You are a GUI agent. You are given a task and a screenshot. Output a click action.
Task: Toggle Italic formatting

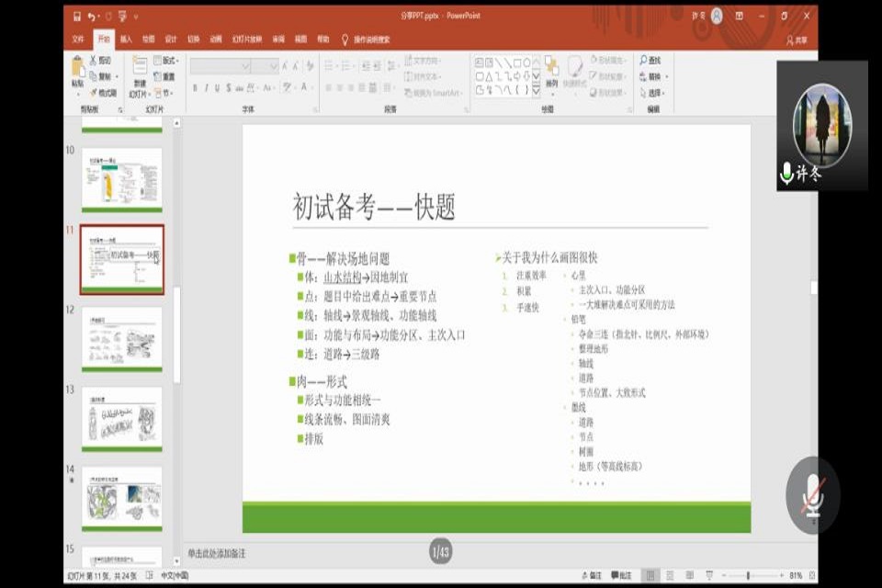207,88
